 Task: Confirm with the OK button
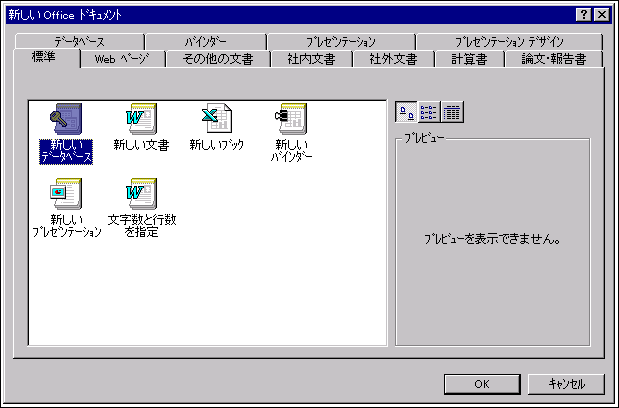point(482,384)
